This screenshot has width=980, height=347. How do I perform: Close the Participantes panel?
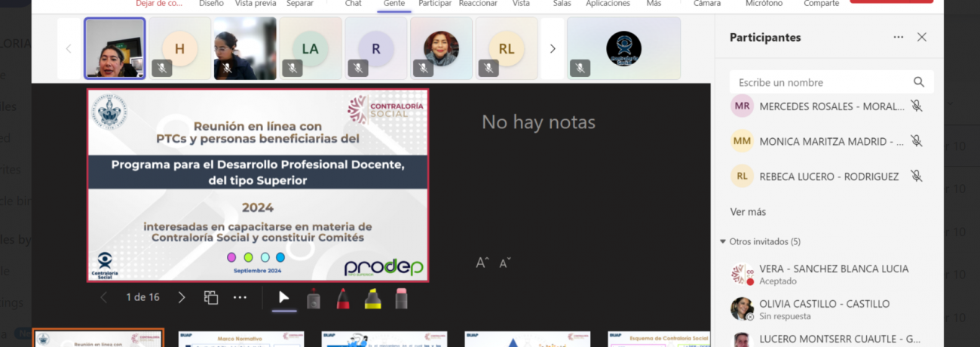pyautogui.click(x=921, y=37)
